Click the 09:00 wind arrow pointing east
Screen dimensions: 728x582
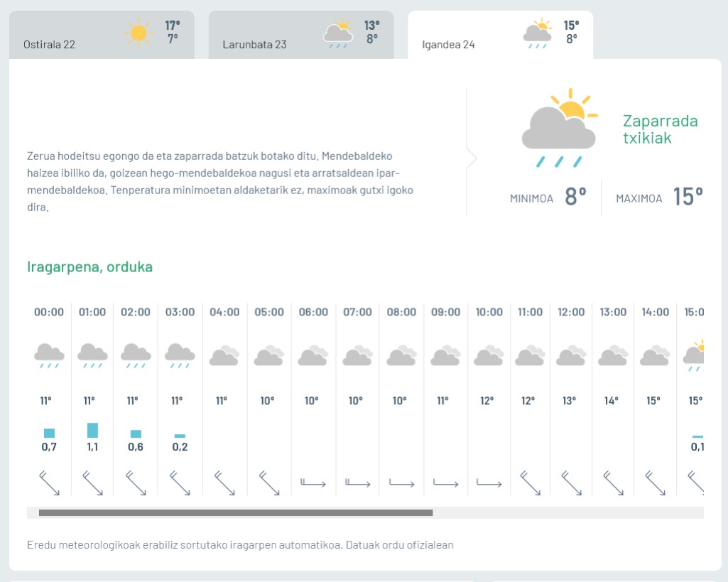point(446,483)
